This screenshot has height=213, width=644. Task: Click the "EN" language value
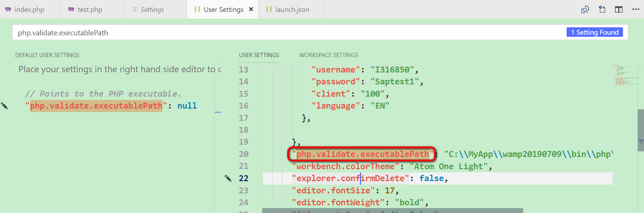380,106
